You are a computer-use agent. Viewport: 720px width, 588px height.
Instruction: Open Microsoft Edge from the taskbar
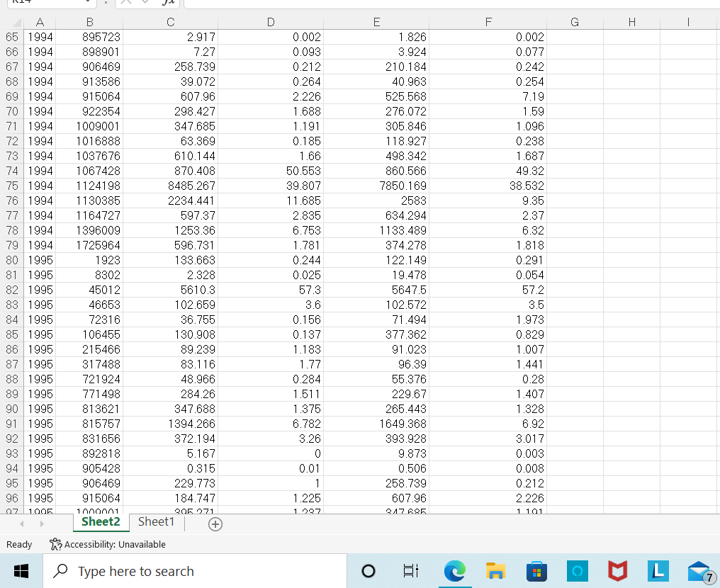[x=454, y=571]
